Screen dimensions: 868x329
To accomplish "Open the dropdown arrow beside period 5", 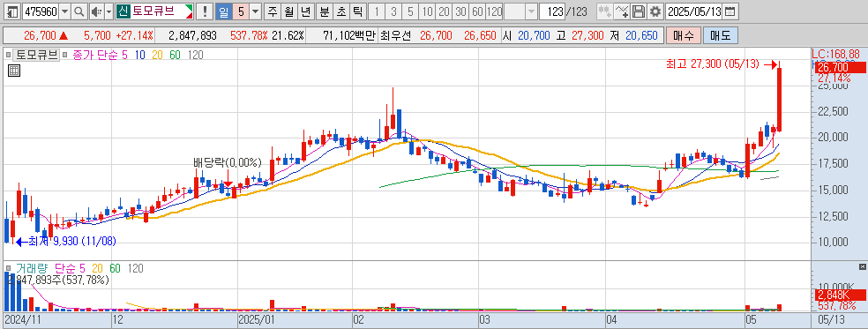I will pos(255,11).
